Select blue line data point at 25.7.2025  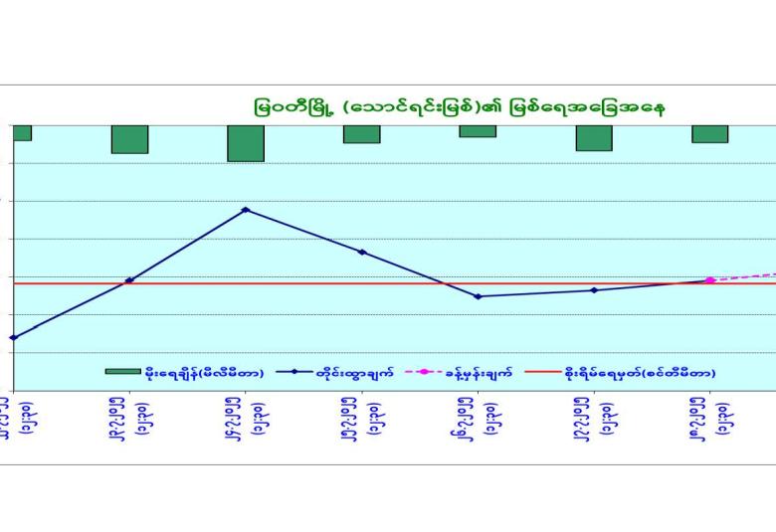point(362,252)
